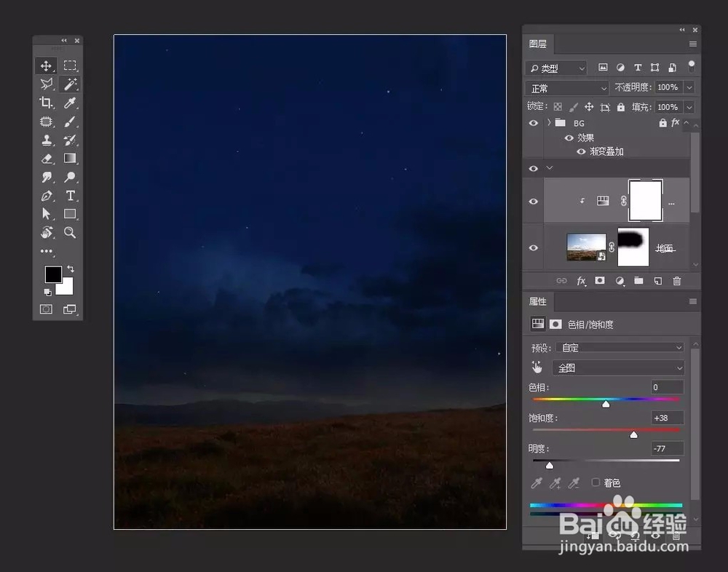The width and height of the screenshot is (728, 572).
Task: Click the Create new layer button
Action: click(657, 280)
